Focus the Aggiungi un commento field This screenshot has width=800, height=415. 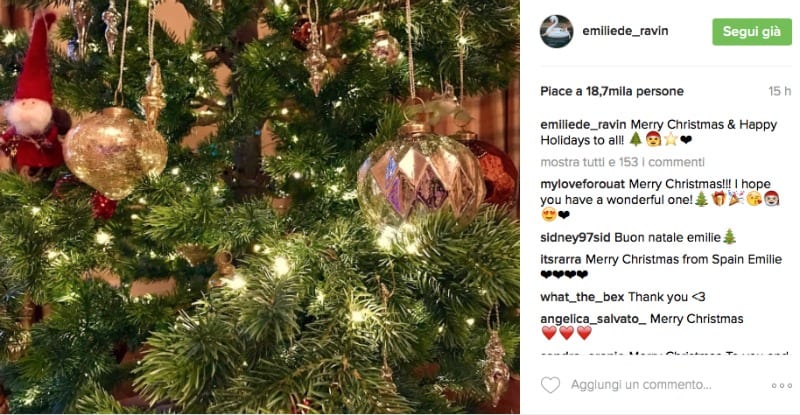click(x=641, y=384)
